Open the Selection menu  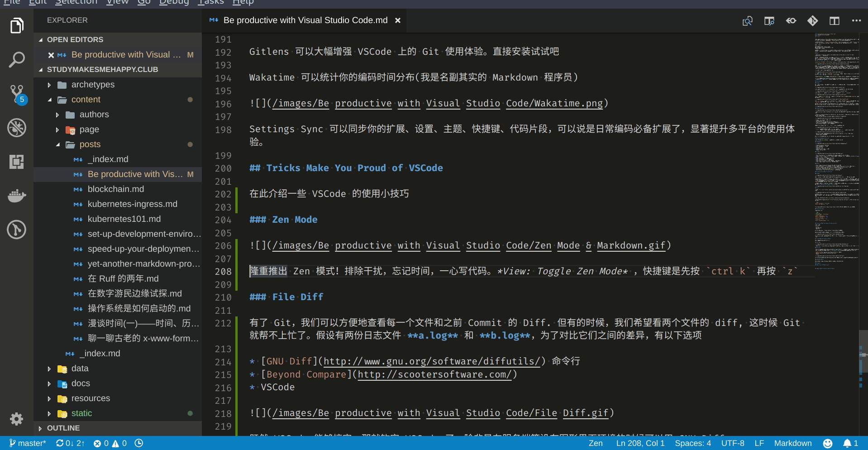point(76,2)
